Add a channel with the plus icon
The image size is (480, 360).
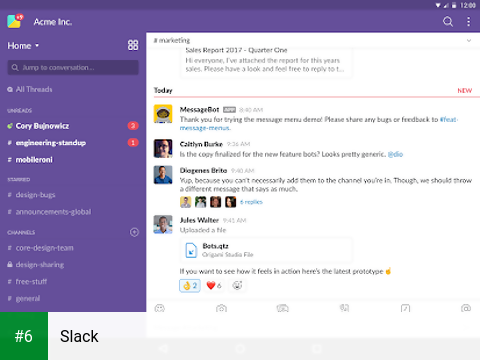(134, 232)
